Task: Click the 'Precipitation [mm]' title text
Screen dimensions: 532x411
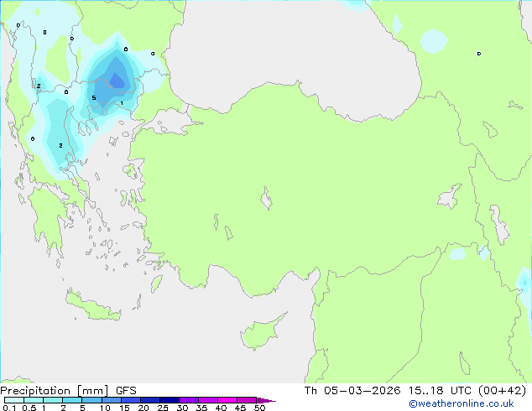Action: pos(55,391)
